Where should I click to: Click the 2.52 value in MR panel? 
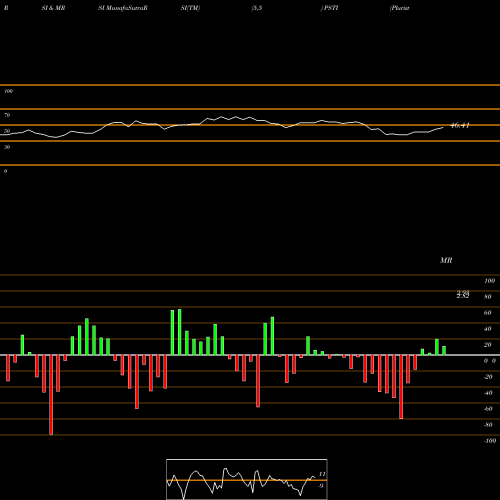click(x=463, y=296)
